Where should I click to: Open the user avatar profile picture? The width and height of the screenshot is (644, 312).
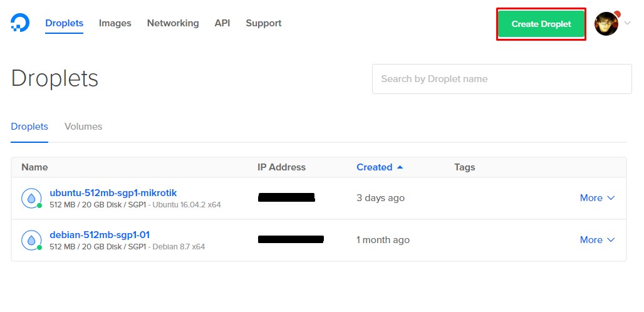coord(606,23)
